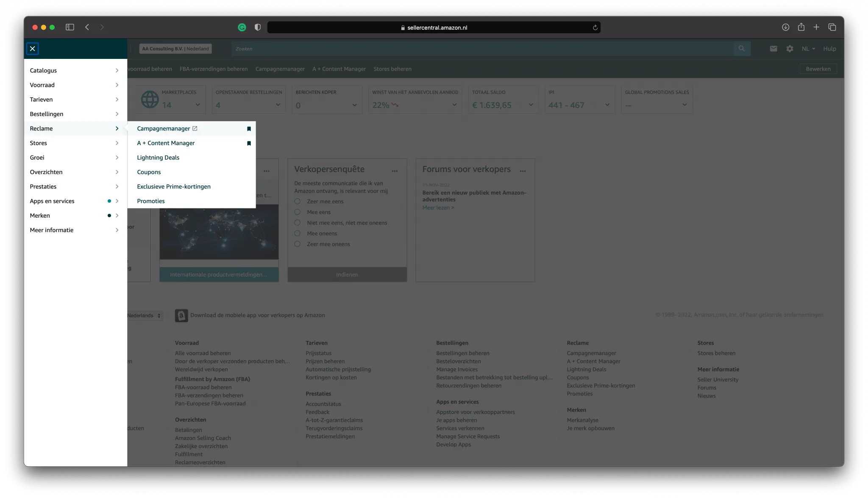Click the Amazon app logo icon in footer
Screen dimensions: 868x498
coord(181,315)
